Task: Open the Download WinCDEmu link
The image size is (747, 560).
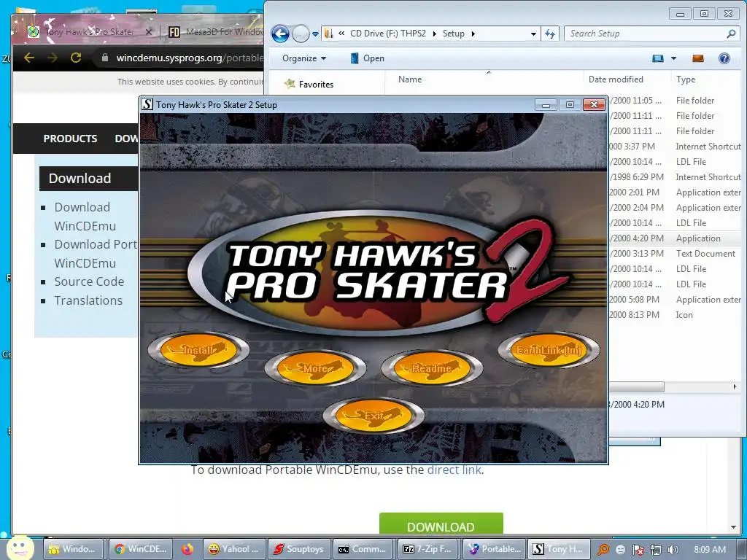Action: (x=85, y=217)
